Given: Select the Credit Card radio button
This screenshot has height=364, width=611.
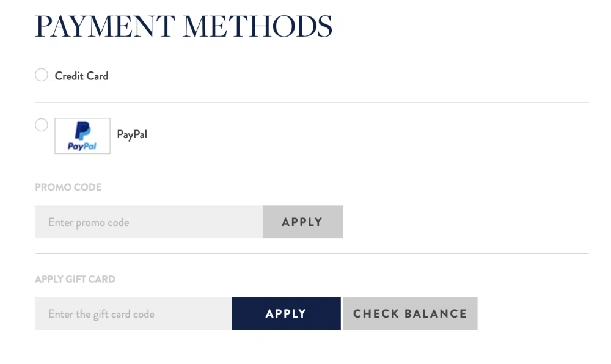Looking at the screenshot, I should (x=41, y=75).
